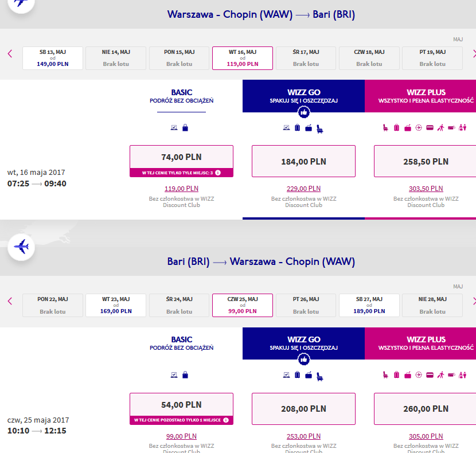Image resolution: width=476 pixels, height=453 pixels.
Task: Choose return WIZZ GO fare 208,00 PLN
Action: (303, 409)
